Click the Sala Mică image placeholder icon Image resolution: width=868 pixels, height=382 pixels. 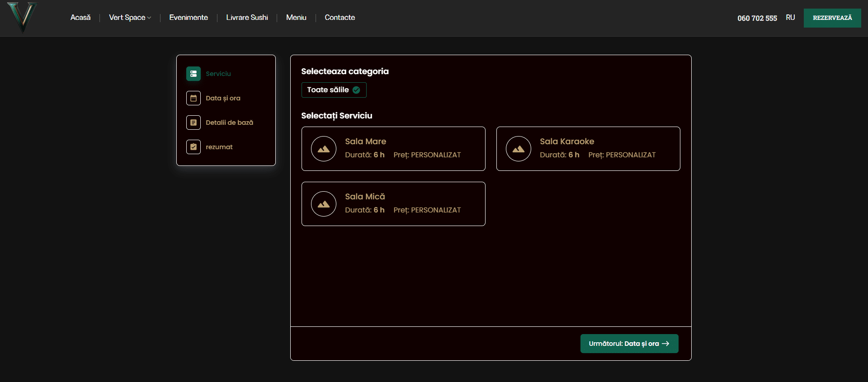coord(324,204)
